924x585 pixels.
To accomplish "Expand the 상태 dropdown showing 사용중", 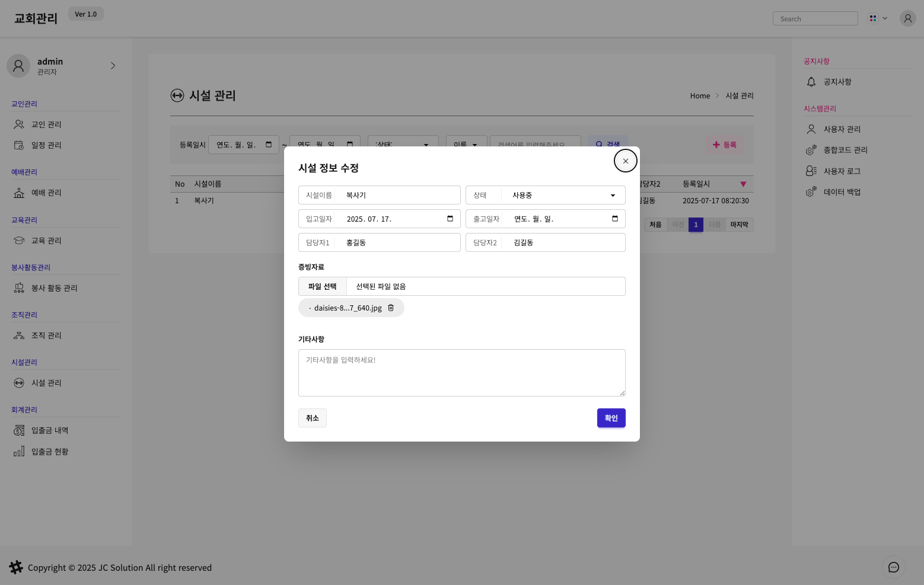I will [x=562, y=195].
